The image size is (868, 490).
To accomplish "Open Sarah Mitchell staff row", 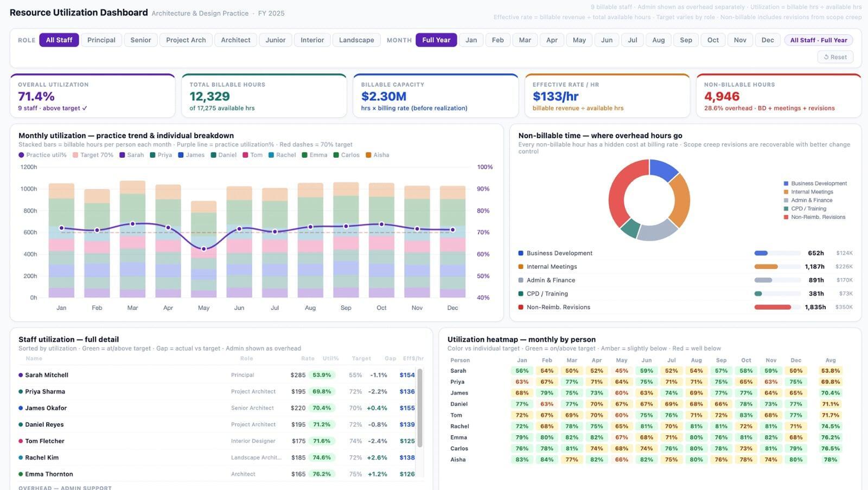I will (47, 375).
